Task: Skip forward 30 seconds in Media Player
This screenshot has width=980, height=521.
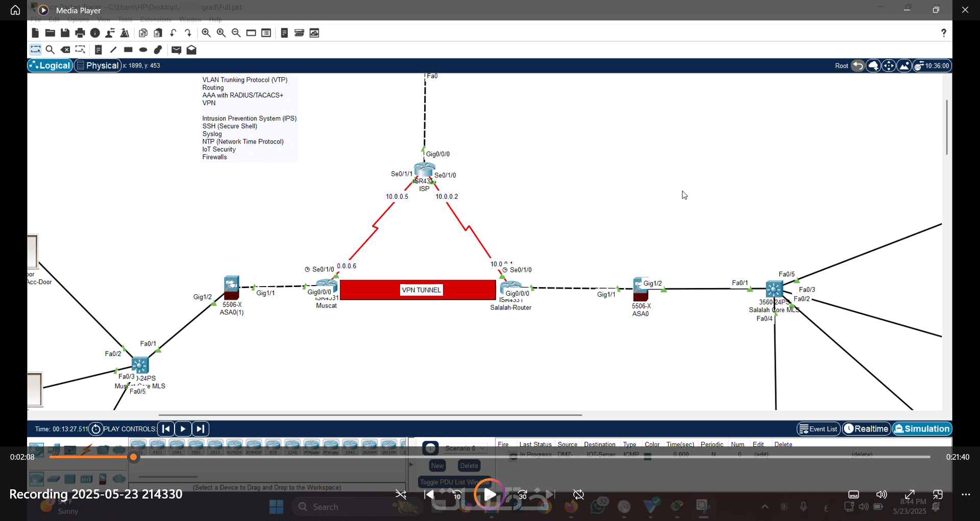Action: click(522, 494)
